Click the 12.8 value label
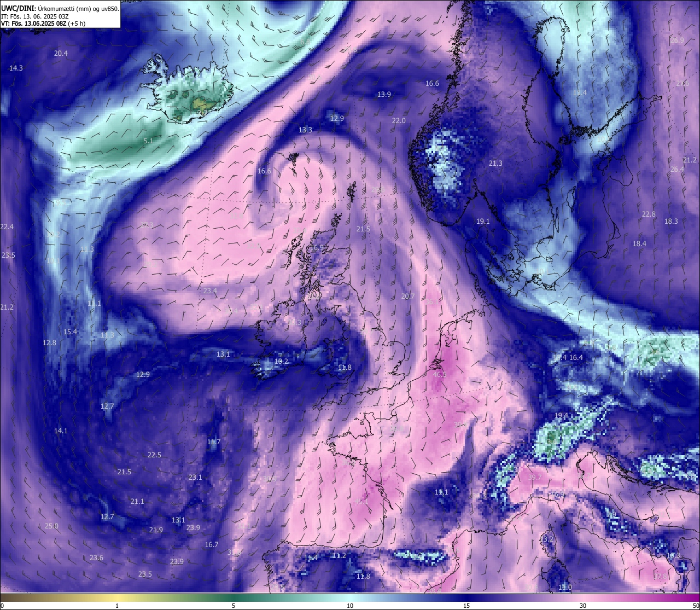Image resolution: width=700 pixels, height=610 pixels. tap(49, 343)
